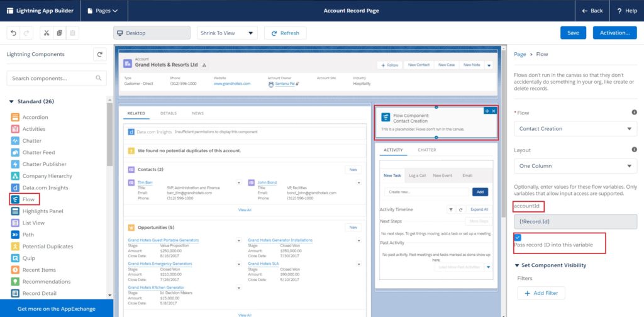This screenshot has width=644, height=317.
Task: Collapse the Standard components section
Action: coord(11,101)
